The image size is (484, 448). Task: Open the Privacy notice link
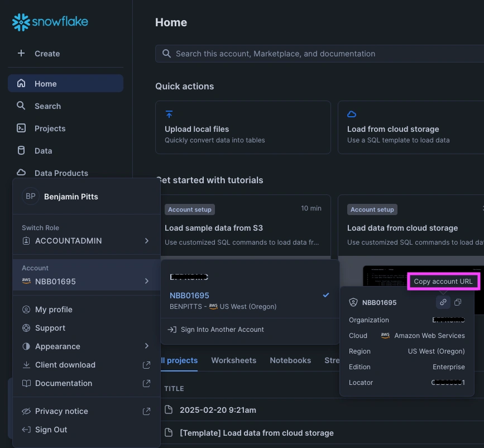point(87,411)
